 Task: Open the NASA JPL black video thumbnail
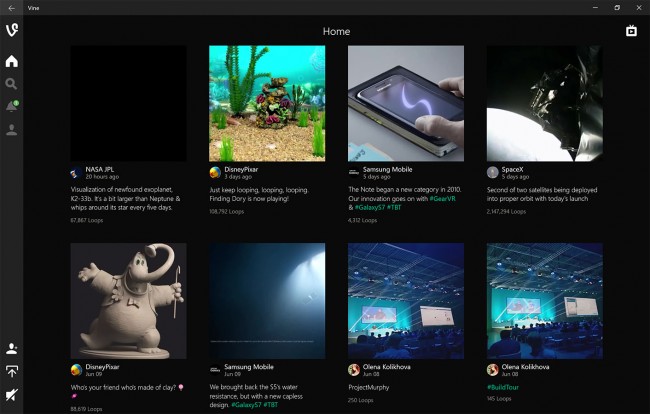(x=129, y=103)
